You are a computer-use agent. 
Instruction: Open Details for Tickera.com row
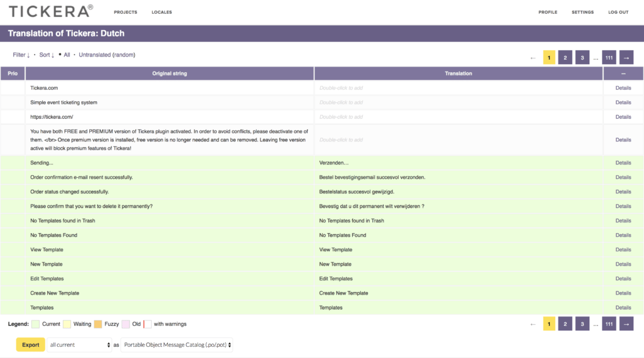pyautogui.click(x=623, y=88)
